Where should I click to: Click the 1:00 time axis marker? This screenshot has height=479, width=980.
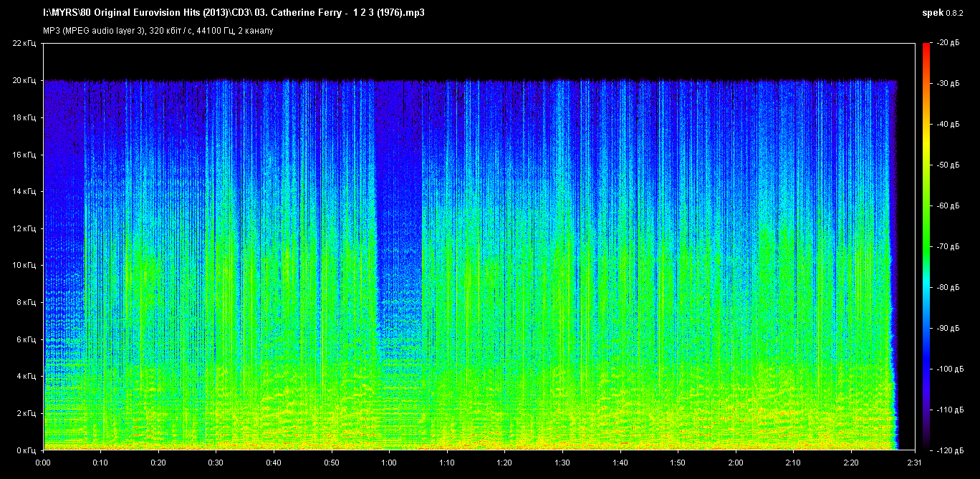point(389,463)
